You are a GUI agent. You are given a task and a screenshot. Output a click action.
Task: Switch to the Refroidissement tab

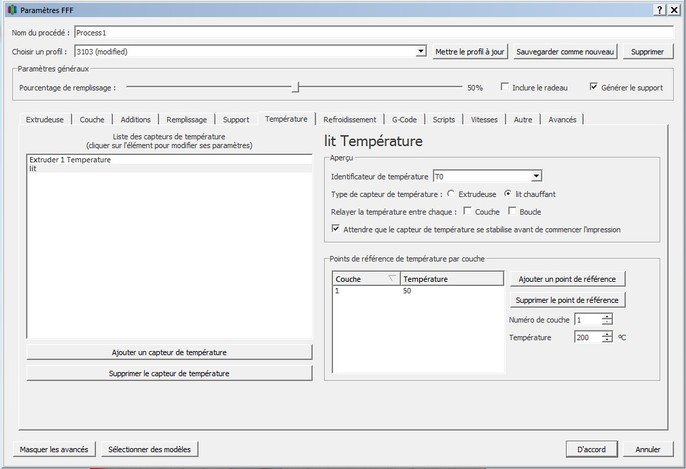[350, 119]
